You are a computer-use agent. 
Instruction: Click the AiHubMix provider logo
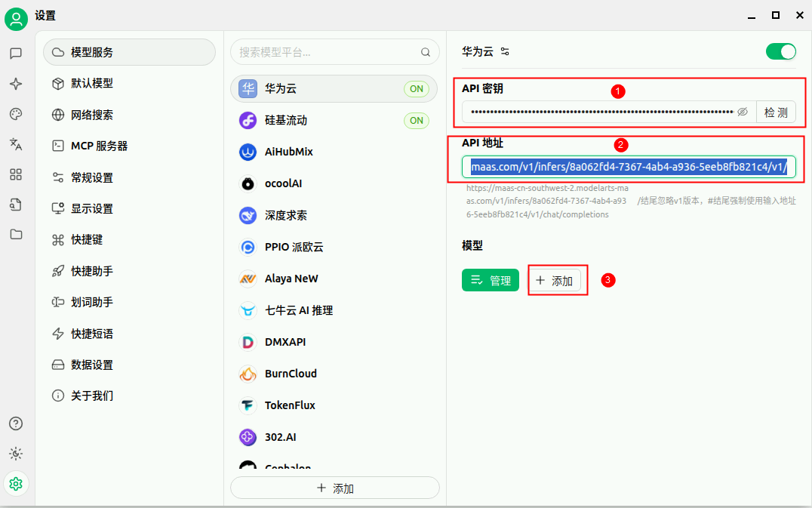click(x=248, y=152)
